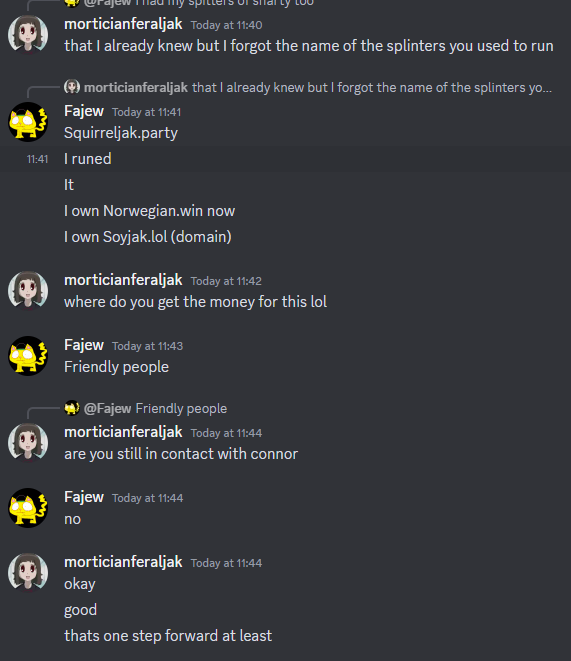Open Fajew's avatar next to the 'no' reply
Screen dimensions: 571x661
(x=28, y=508)
